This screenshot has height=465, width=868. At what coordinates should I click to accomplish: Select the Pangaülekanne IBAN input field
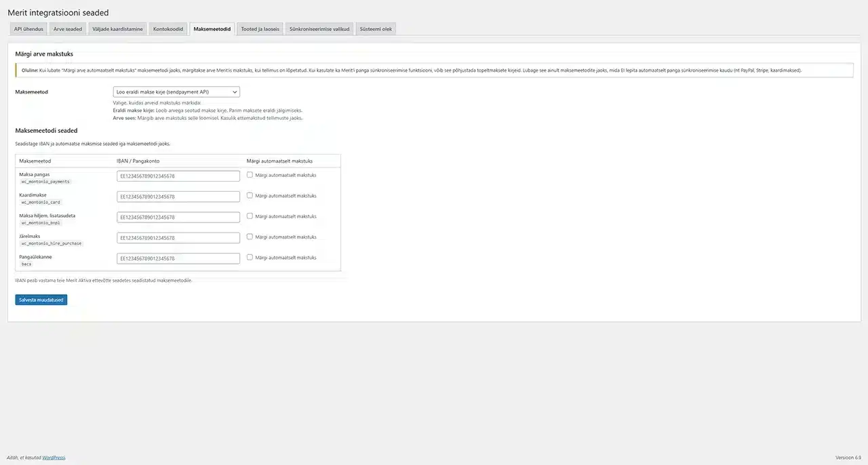tap(178, 258)
